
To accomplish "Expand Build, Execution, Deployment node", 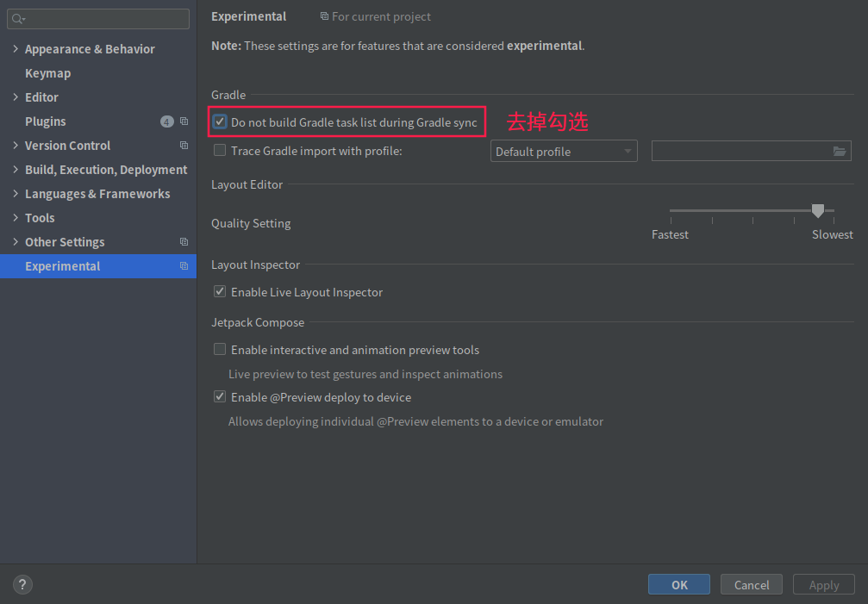I will 16,169.
